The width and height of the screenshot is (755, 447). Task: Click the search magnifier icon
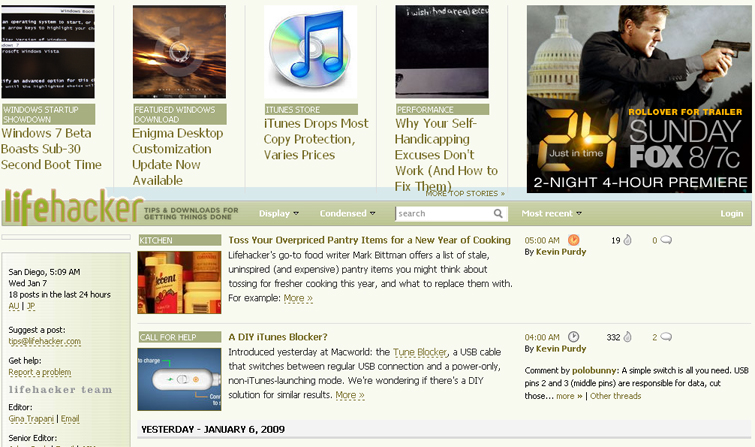coord(498,213)
